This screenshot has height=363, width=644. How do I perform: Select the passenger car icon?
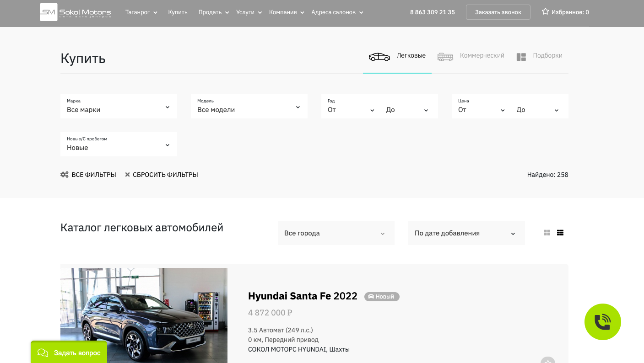tap(379, 57)
